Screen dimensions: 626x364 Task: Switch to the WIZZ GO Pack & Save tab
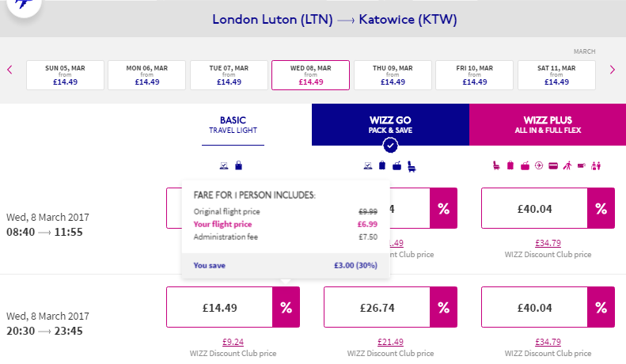click(x=390, y=124)
